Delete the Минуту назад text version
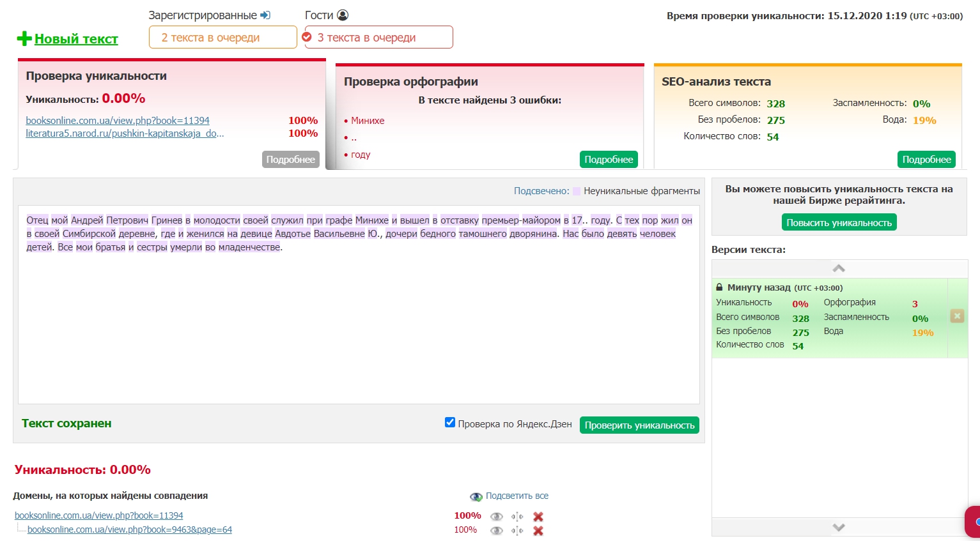980x541 pixels. (957, 316)
